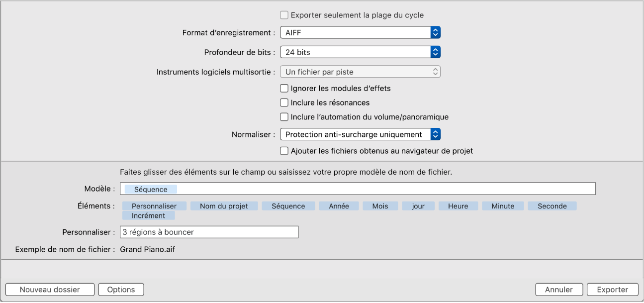The width and height of the screenshot is (644, 303).
Task: Enable "Exporter seulement la plage du cycle"
Action: pos(284,15)
